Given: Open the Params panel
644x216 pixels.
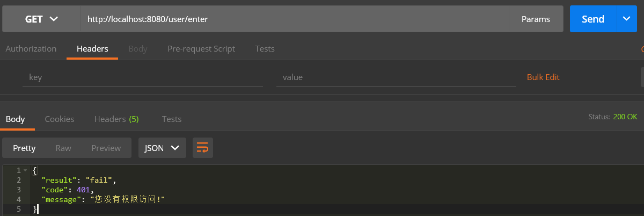Looking at the screenshot, I should click(536, 19).
